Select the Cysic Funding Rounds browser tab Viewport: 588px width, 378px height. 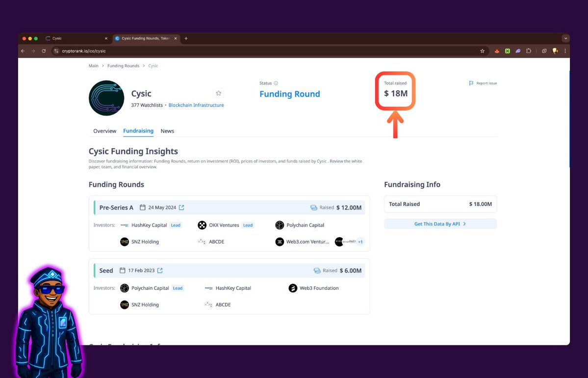(x=146, y=38)
